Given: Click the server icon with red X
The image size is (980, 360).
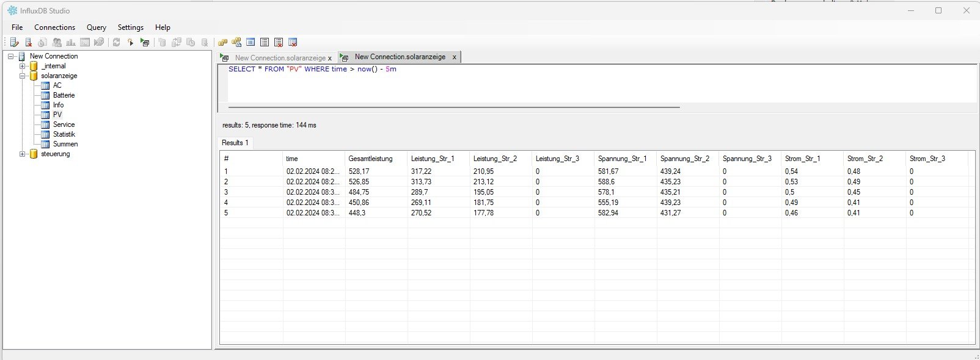Looking at the screenshot, I should click(28, 43).
